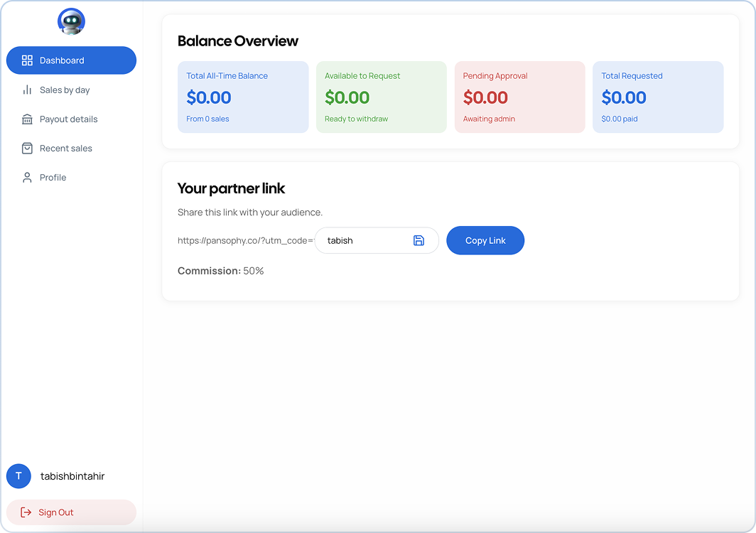Click the pansophy.co partner URL text
The height and width of the screenshot is (533, 756).
pos(245,241)
